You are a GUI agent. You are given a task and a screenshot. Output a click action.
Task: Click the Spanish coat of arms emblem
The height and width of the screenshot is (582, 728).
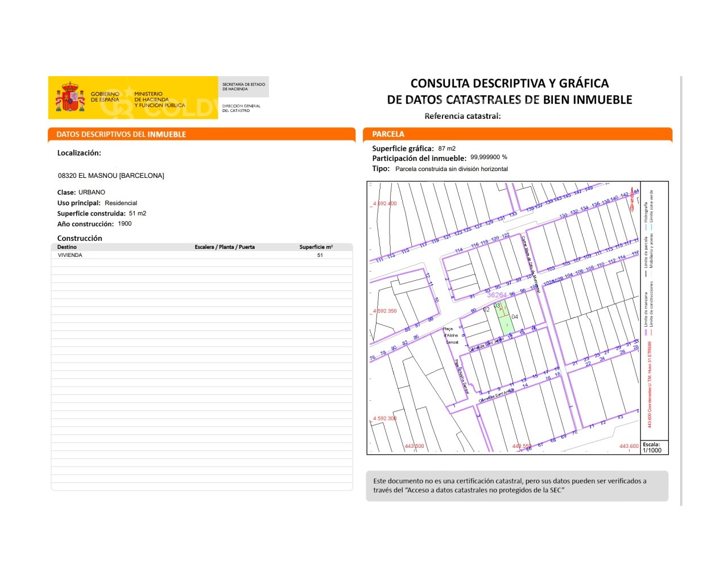pos(70,97)
